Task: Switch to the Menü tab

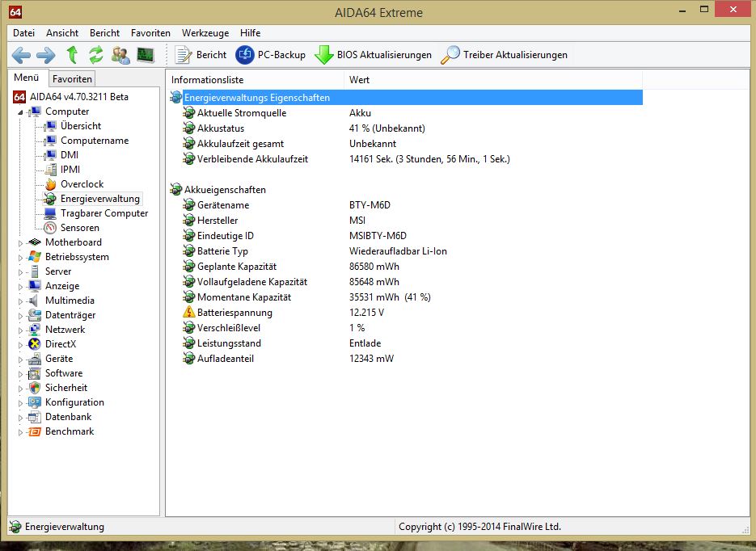Action: coord(27,78)
